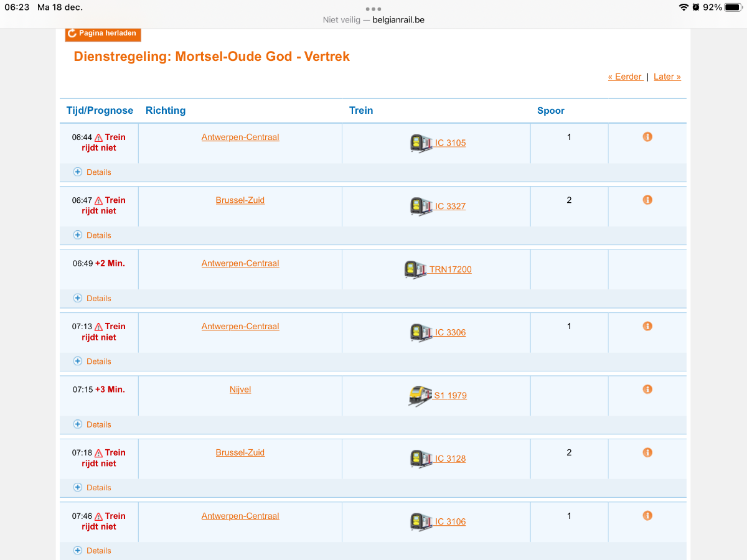Tap the three-dot multitasking menu at top
Viewport: 747px width, 560px height.
[x=374, y=9]
